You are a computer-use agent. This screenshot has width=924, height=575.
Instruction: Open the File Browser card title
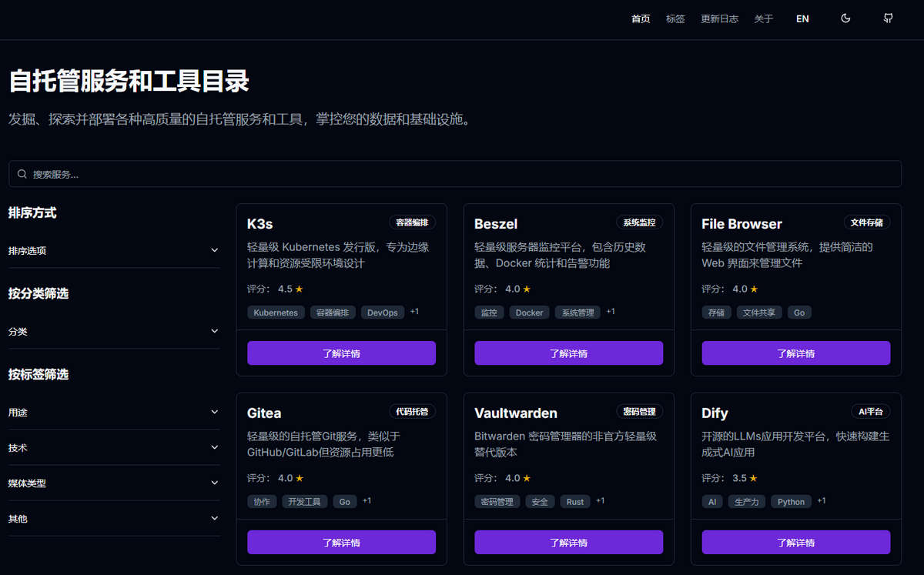[x=742, y=224]
